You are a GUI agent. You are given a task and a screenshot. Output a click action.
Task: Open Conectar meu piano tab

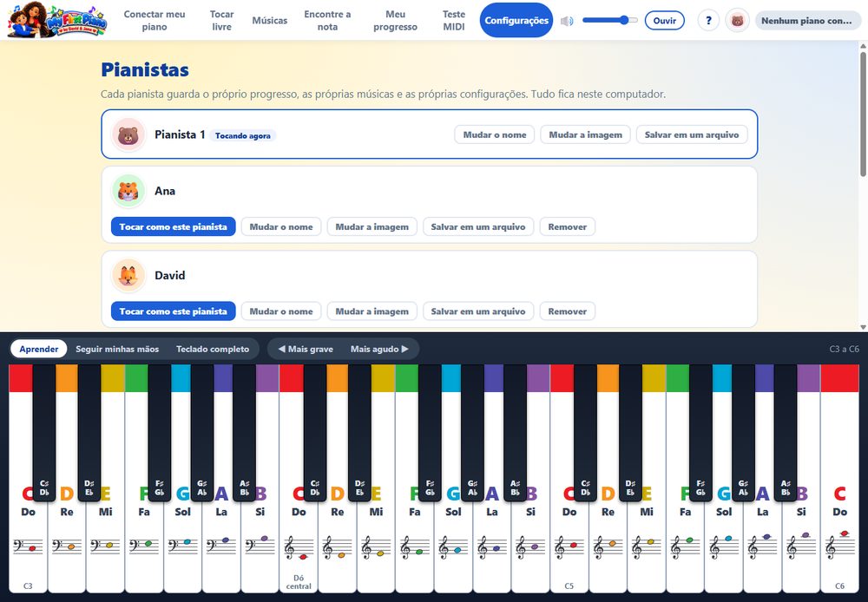(x=155, y=21)
